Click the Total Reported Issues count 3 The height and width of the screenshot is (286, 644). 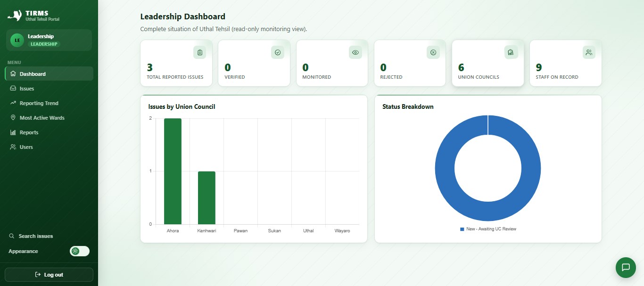pos(150,67)
